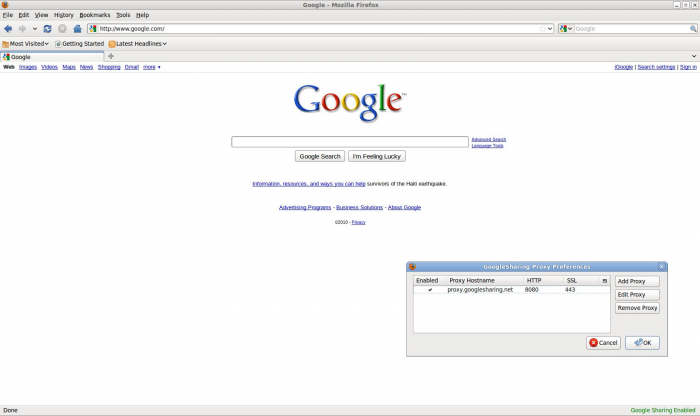Open the Tools menu
Image resolution: width=700 pixels, height=416 pixels.
point(123,15)
